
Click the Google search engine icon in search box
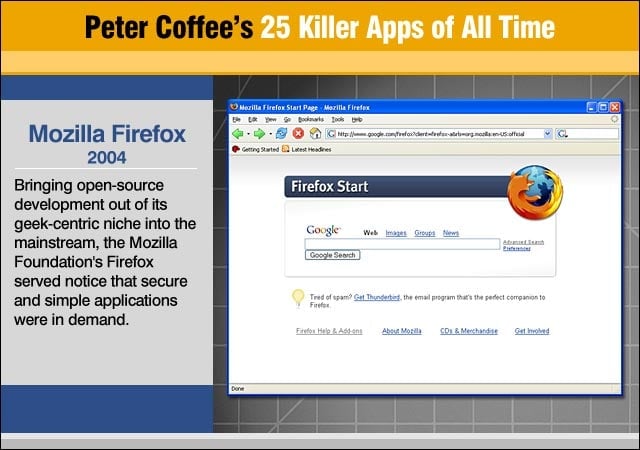562,134
